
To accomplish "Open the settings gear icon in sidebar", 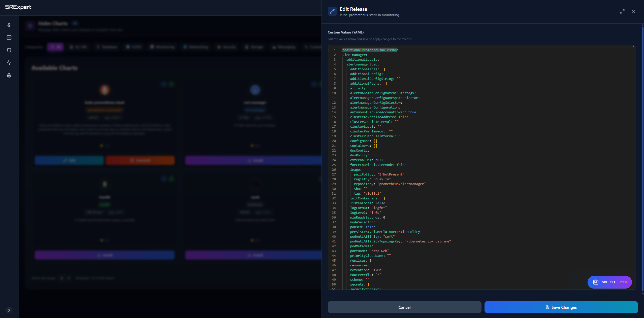I will tap(9, 75).
